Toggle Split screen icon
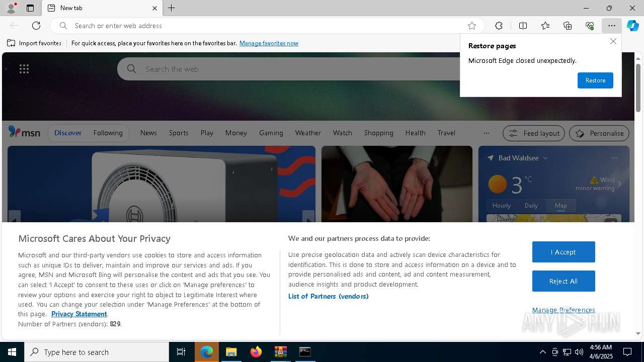644x362 pixels. 523,26
